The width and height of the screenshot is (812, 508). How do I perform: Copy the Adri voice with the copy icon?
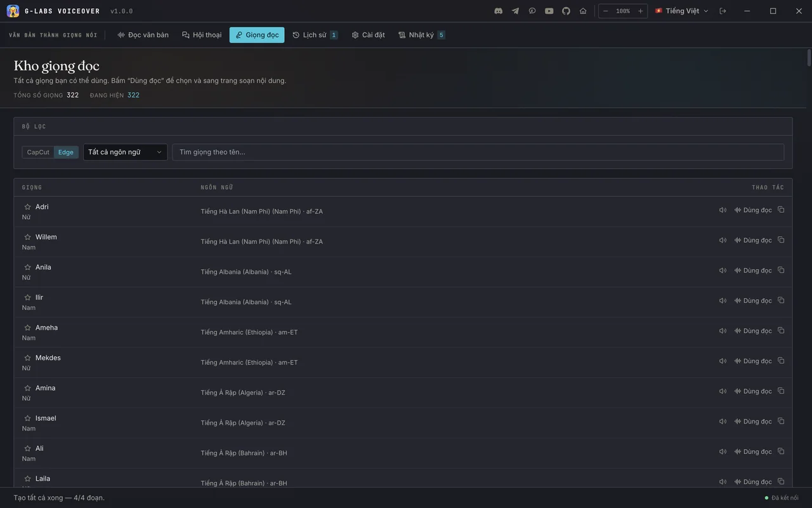[x=781, y=210]
